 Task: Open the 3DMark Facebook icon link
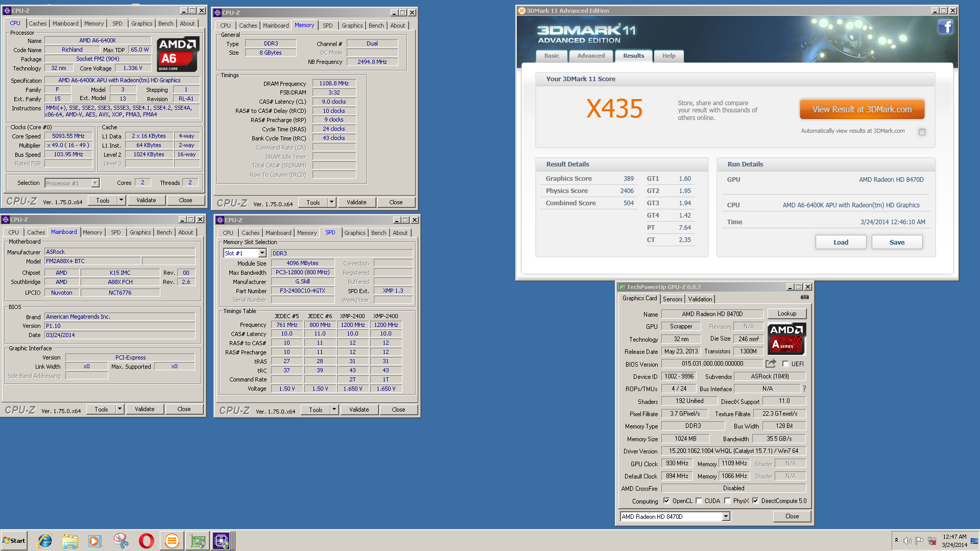[945, 27]
